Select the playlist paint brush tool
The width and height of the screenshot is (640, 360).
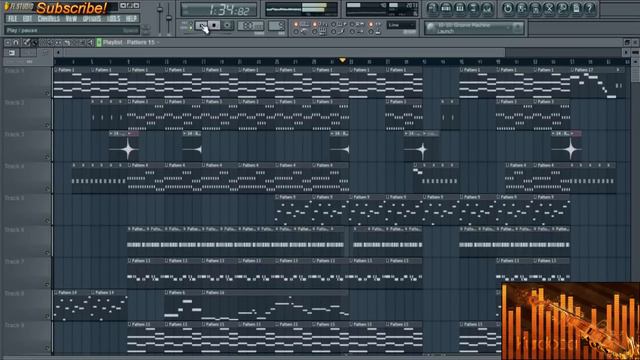point(35,42)
